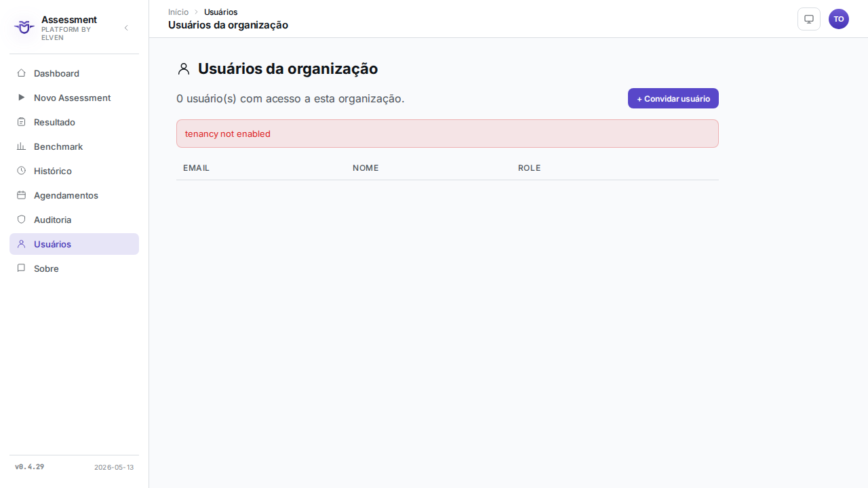The image size is (868, 488).
Task: Click the Convidar usuário button
Action: click(x=673, y=98)
